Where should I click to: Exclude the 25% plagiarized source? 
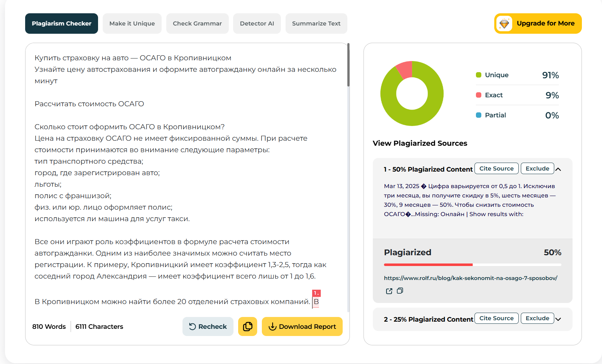(537, 318)
